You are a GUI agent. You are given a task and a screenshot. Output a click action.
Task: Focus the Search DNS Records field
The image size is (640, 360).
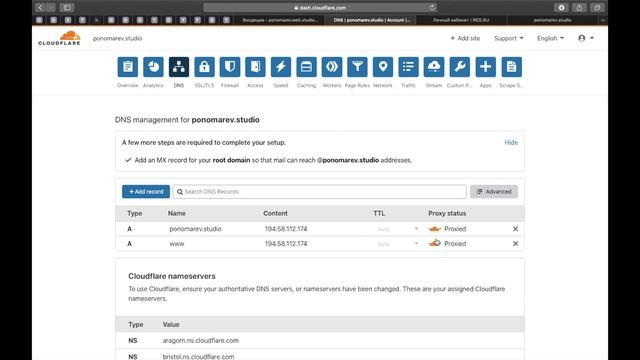pyautogui.click(x=320, y=192)
